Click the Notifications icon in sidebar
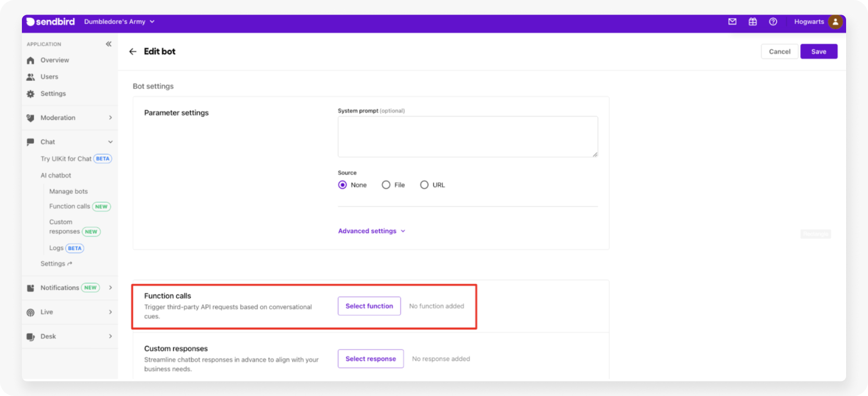868x396 pixels. point(30,288)
